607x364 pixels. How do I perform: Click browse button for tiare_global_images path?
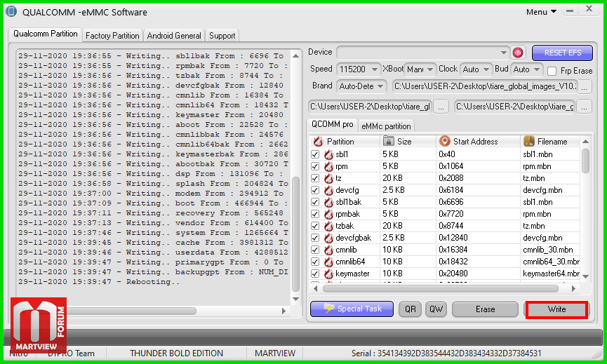(584, 87)
